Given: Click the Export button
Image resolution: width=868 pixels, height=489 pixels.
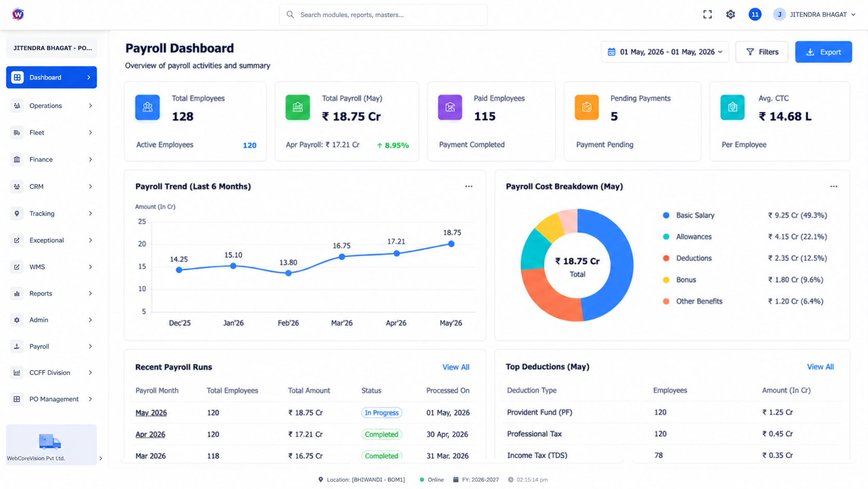Looking at the screenshot, I should click(823, 52).
